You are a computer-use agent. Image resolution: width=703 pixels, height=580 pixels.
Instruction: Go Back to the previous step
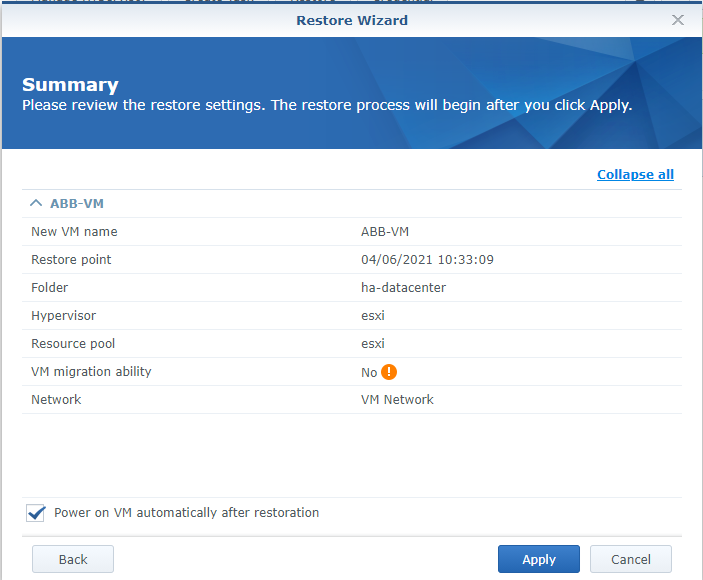coord(73,559)
